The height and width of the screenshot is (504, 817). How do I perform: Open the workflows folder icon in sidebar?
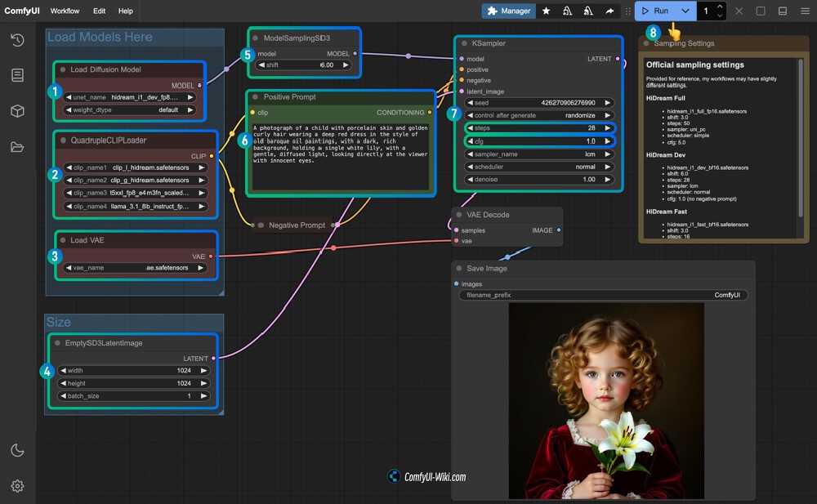(x=17, y=147)
